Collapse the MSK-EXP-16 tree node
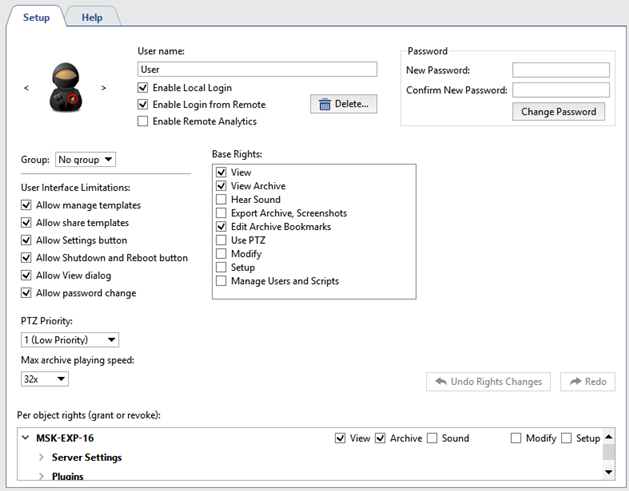This screenshot has width=629, height=491. pos(27,438)
